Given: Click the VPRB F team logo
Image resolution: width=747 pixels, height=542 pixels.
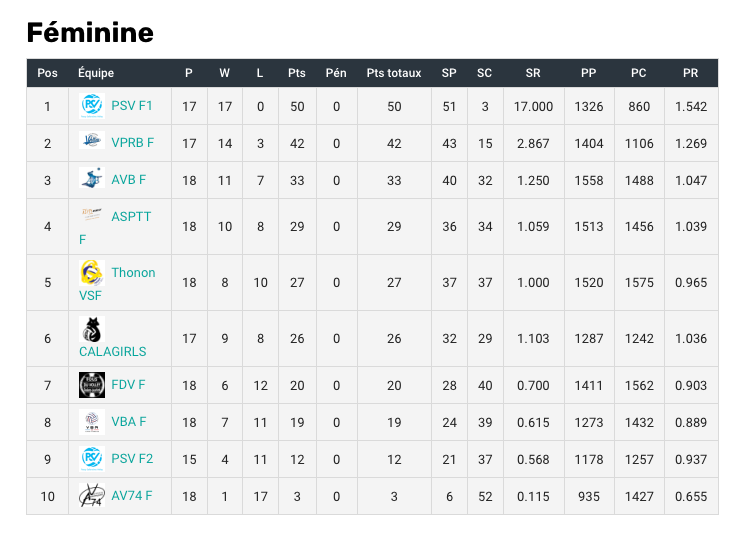Looking at the screenshot, I should click(92, 142).
